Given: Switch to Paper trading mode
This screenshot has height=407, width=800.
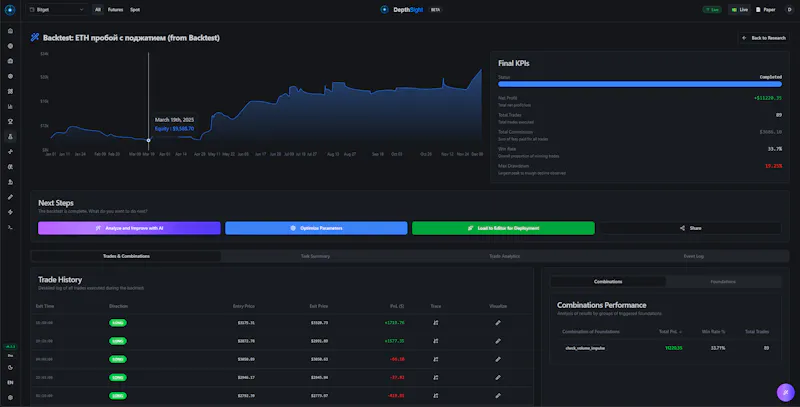Looking at the screenshot, I should click(765, 10).
